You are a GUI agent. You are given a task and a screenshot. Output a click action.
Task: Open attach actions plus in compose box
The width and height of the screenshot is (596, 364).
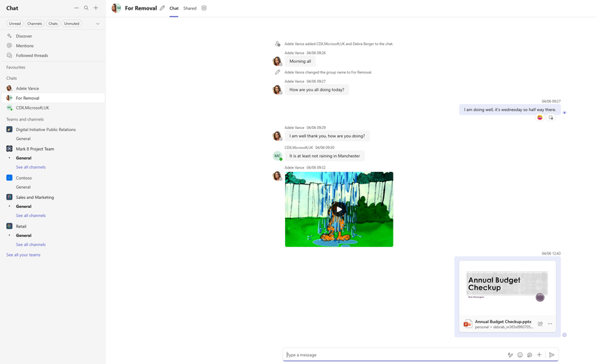[x=539, y=355]
